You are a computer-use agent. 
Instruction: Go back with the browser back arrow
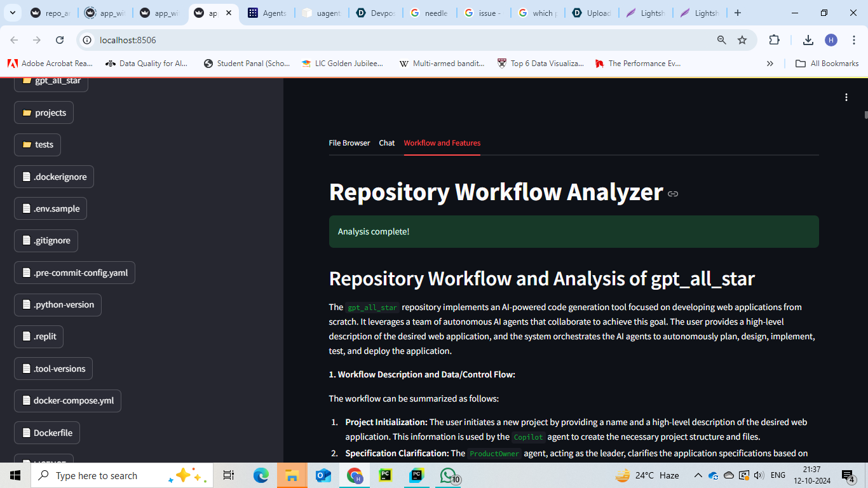click(14, 40)
